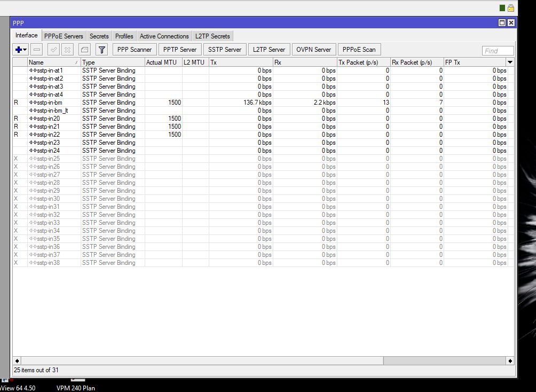Click the Remove minus button
Viewport: 536px width, 392px height.
[37, 50]
